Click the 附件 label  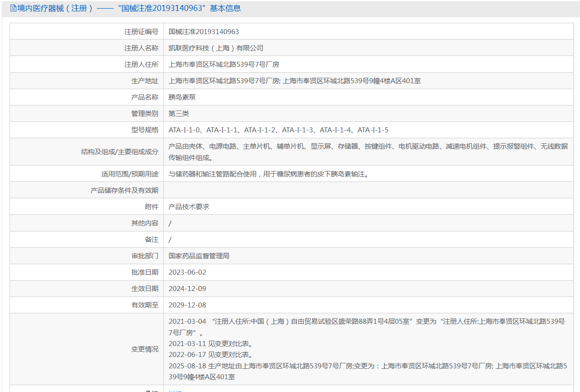click(x=151, y=207)
